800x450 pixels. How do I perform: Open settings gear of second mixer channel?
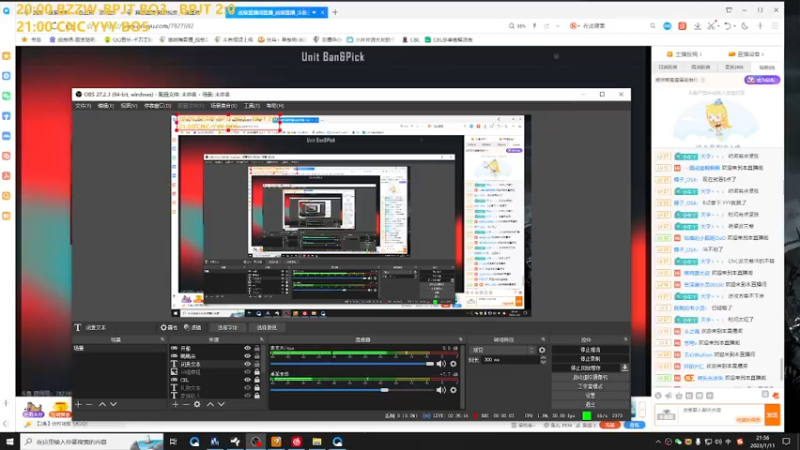coord(453,390)
